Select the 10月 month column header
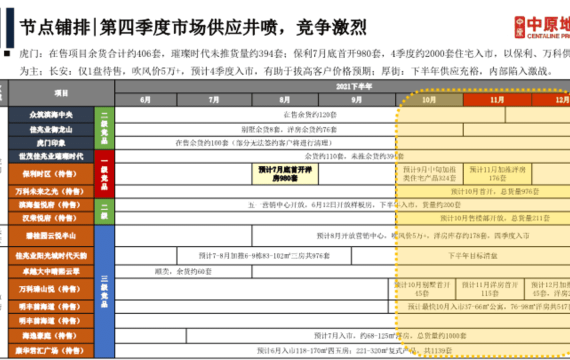The image size is (570, 360). coord(429,100)
